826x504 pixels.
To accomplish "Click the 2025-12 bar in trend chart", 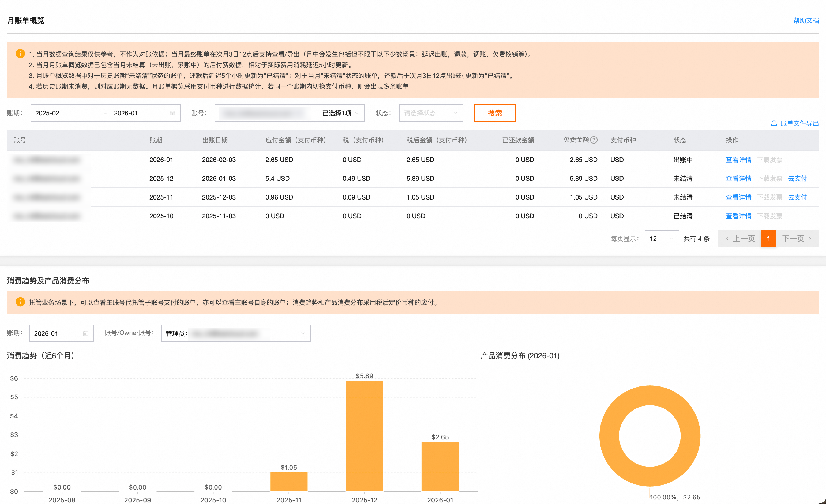I will [365, 436].
